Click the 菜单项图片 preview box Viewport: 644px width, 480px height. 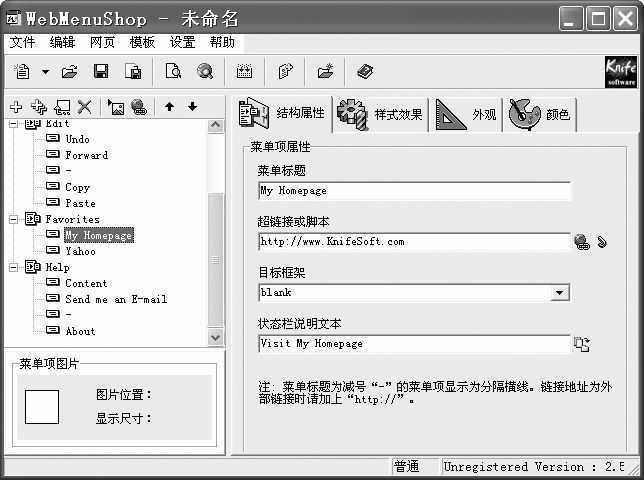pos(42,406)
